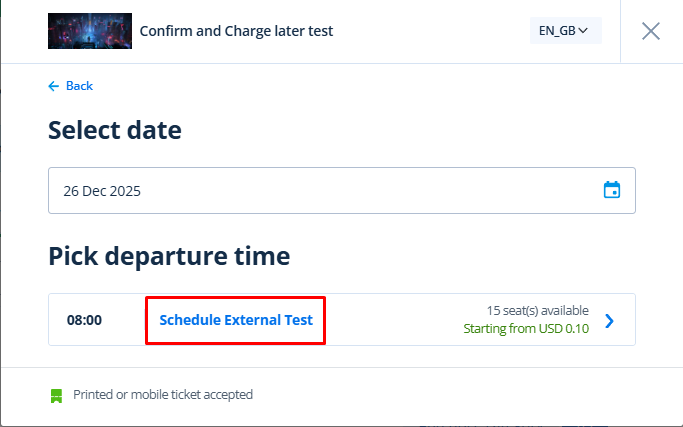Viewport: 683px width, 427px height.
Task: Close the booking dialog with X
Action: coord(651,31)
